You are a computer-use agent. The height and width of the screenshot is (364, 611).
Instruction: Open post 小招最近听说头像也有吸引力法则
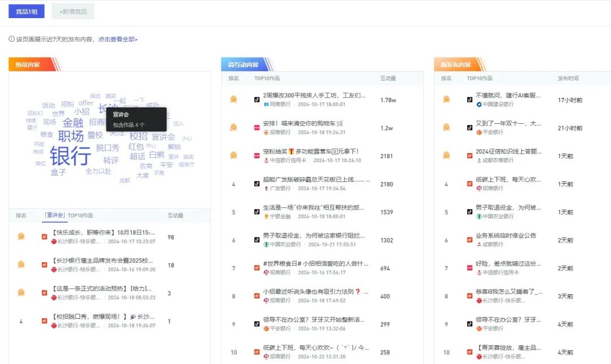tap(316, 292)
